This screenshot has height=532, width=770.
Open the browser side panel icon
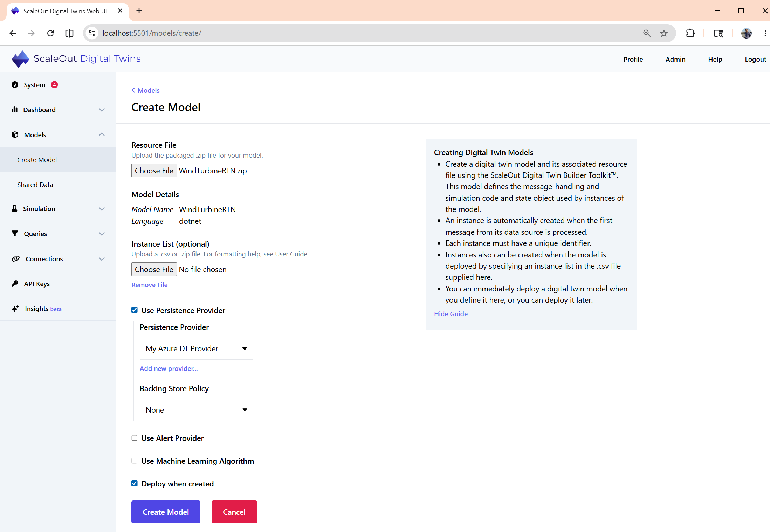pos(69,33)
